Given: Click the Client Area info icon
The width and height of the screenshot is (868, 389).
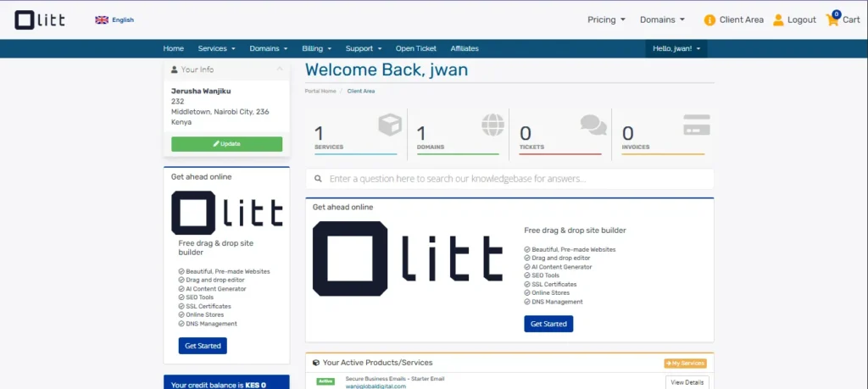Looking at the screenshot, I should (x=709, y=19).
